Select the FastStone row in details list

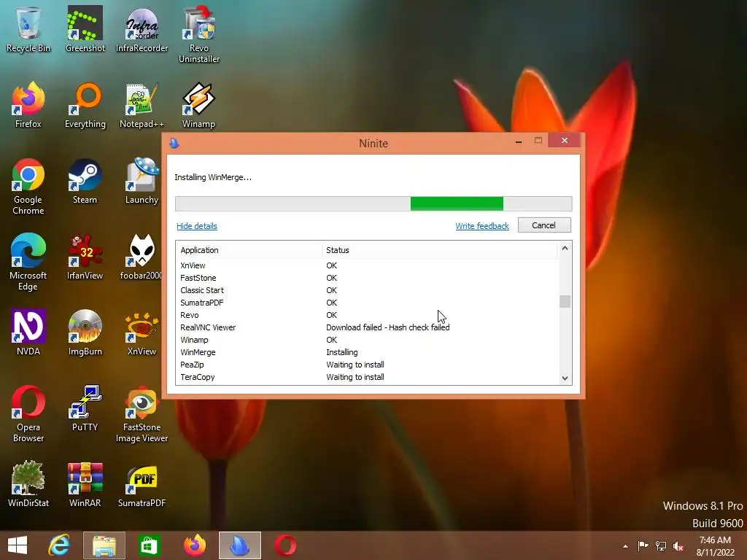click(x=367, y=278)
